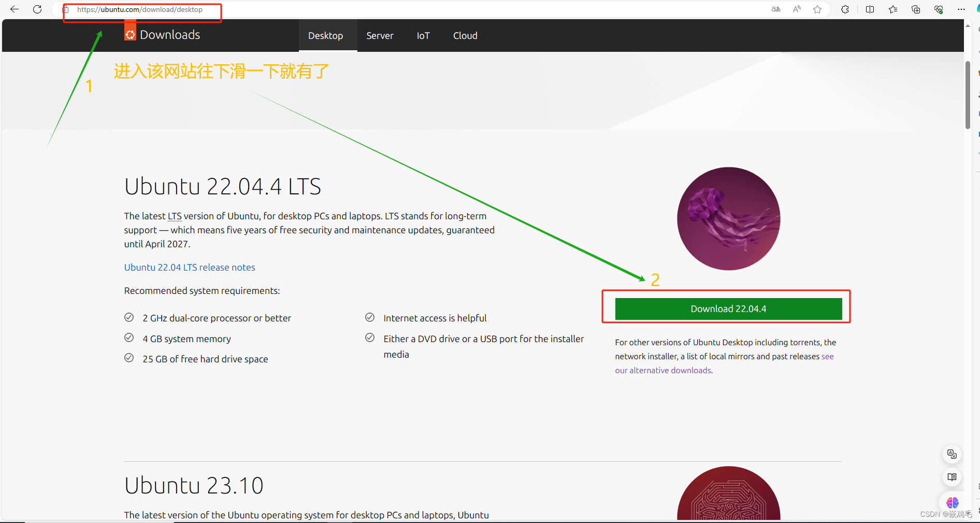The height and width of the screenshot is (523, 980).
Task: Open the floating AI brain assistant
Action: [x=952, y=502]
